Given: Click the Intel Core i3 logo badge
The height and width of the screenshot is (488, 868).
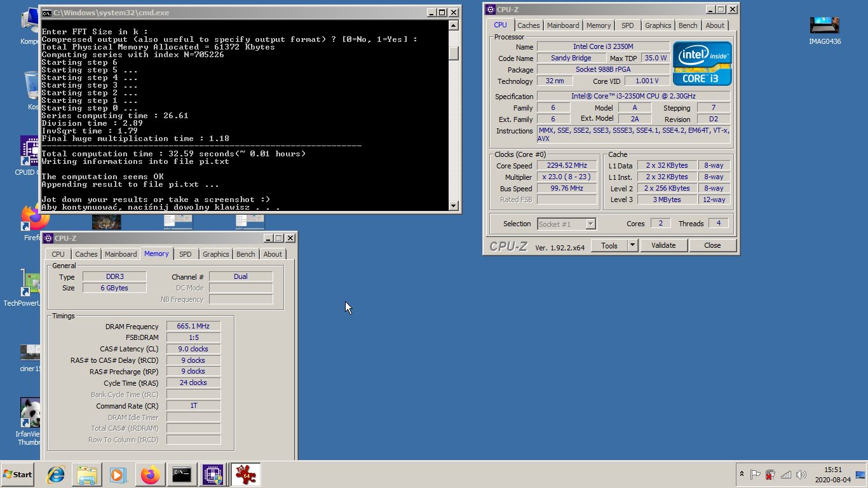Looking at the screenshot, I should [x=702, y=64].
